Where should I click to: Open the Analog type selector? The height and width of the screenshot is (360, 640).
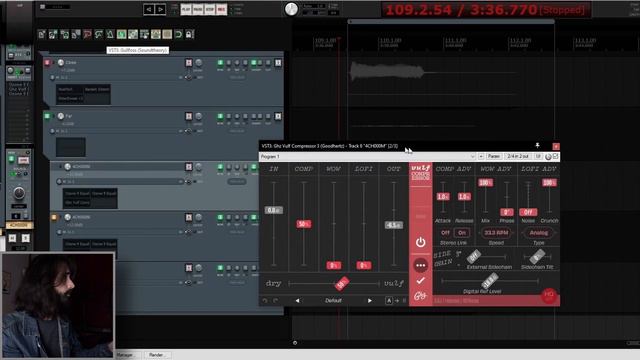point(538,233)
